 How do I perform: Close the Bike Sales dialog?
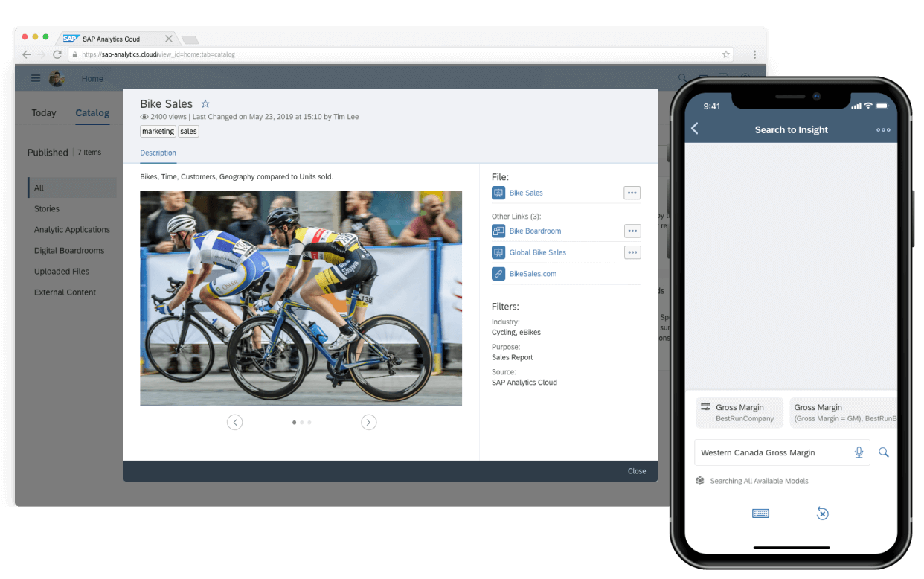(637, 471)
